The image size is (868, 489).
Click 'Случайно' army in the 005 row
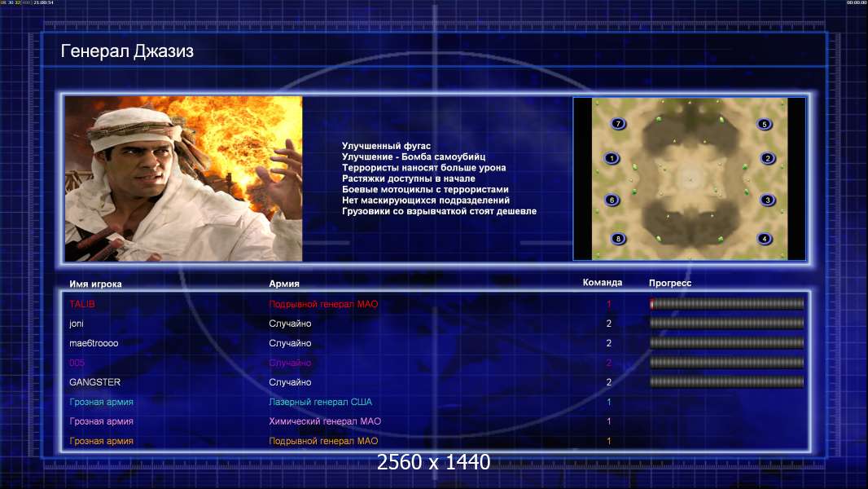point(290,363)
